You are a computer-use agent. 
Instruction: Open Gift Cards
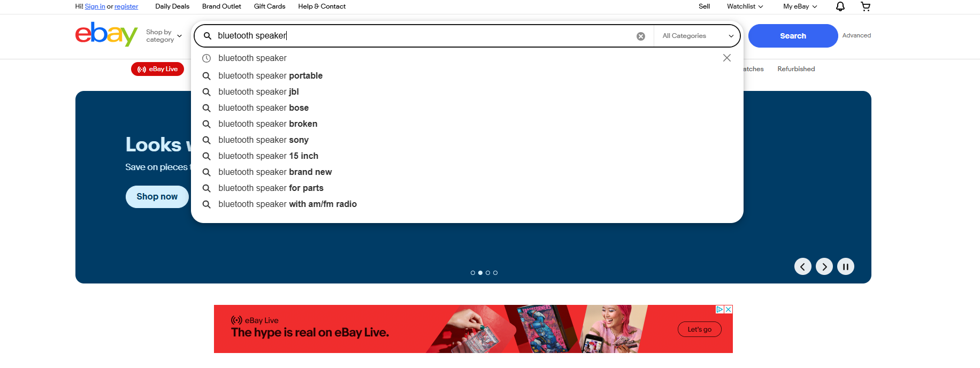click(x=270, y=6)
